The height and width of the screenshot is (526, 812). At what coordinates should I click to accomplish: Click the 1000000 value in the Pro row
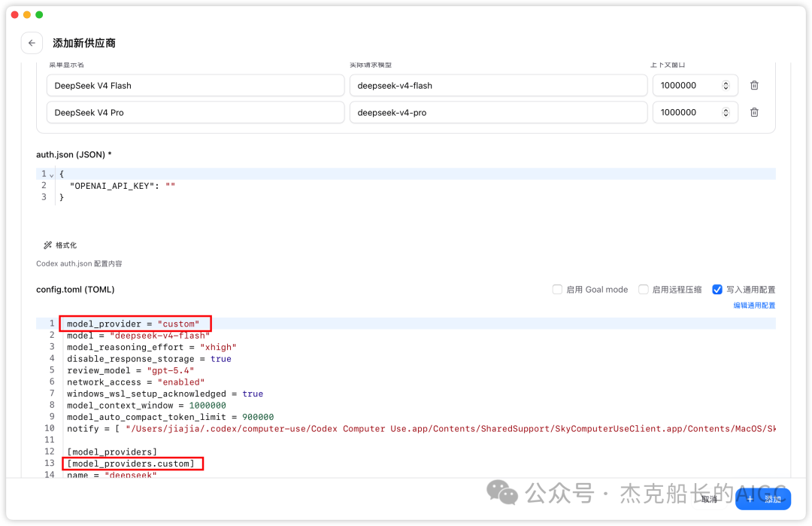click(678, 112)
